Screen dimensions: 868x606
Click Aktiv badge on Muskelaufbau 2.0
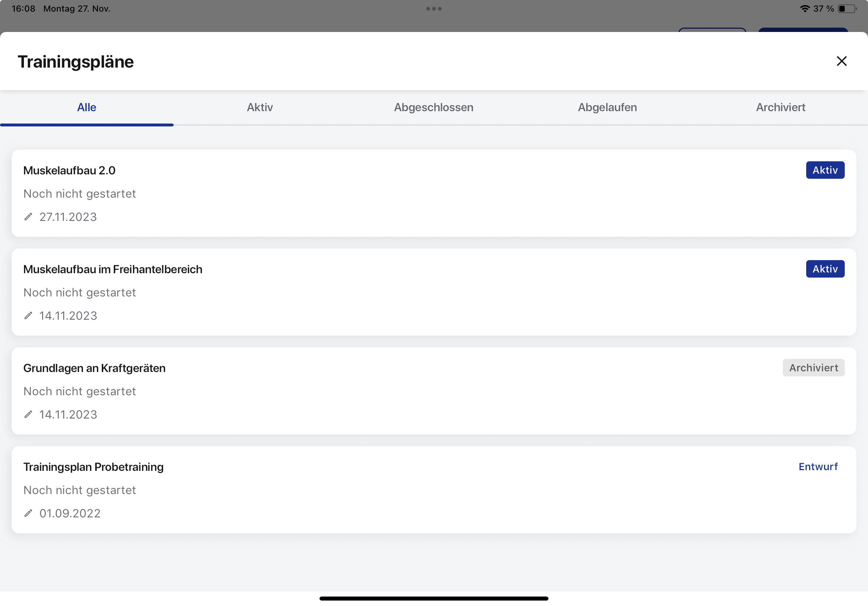pos(825,170)
